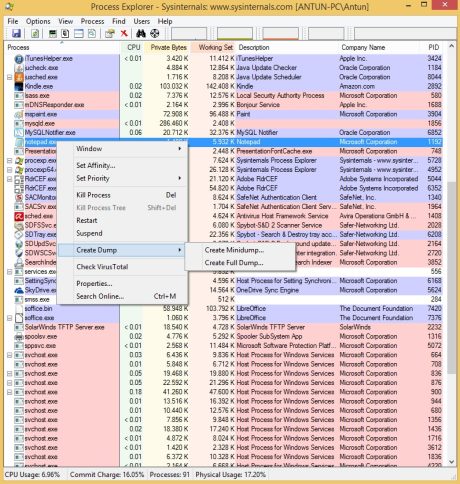Click the Properties toolbar icon
Image resolution: width=460 pixels, height=484 pixels.
110,33
